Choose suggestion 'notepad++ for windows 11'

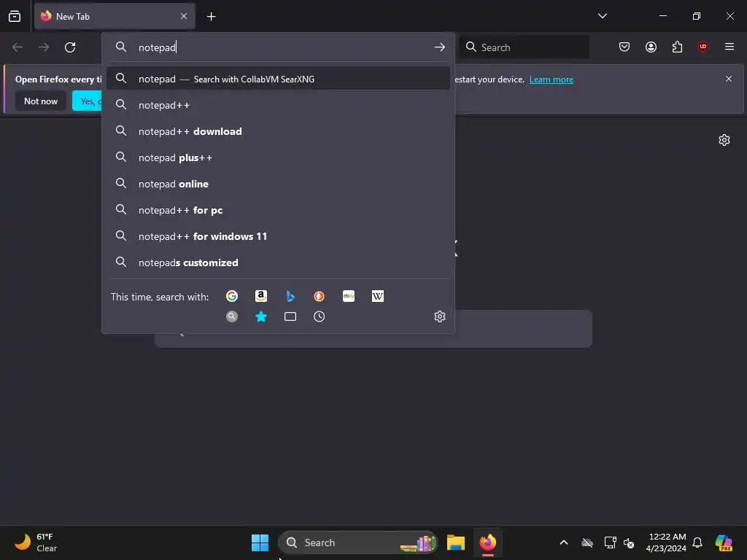[278, 236]
